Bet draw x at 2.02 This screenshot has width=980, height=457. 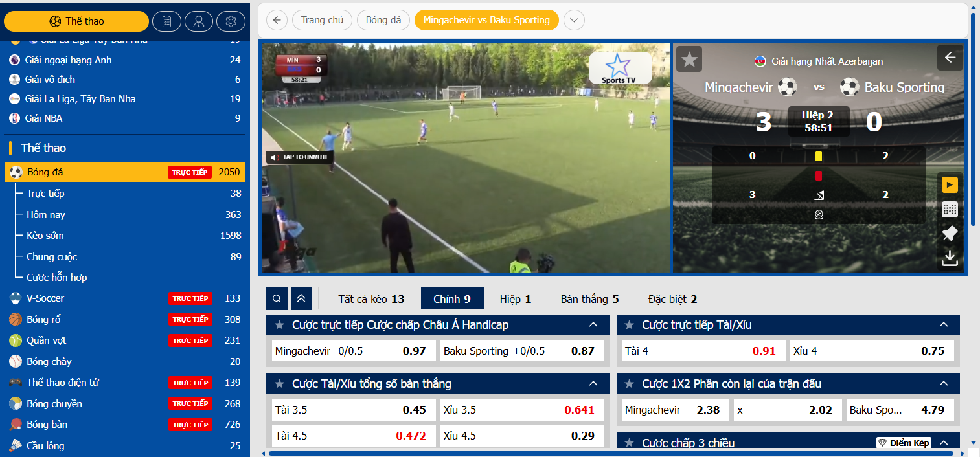click(x=788, y=410)
